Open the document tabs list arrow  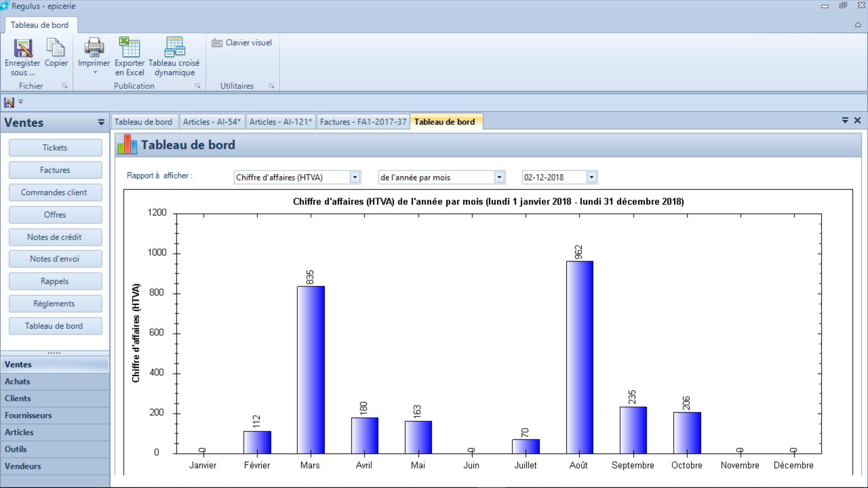click(845, 121)
